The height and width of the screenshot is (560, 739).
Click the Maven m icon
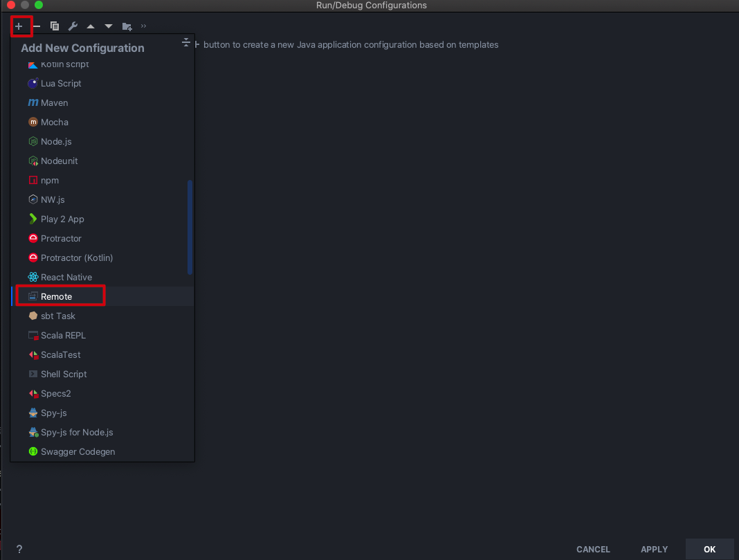(x=33, y=102)
